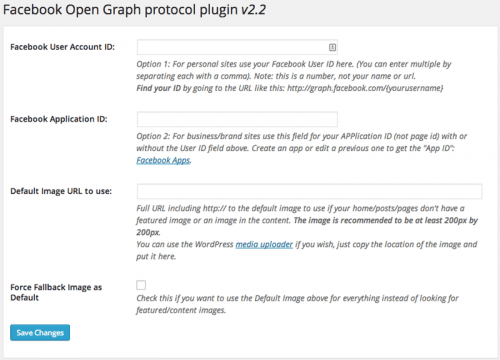The width and height of the screenshot is (500, 360).
Task: Click the 'Default Image URL to use:' label
Action: coord(61,191)
